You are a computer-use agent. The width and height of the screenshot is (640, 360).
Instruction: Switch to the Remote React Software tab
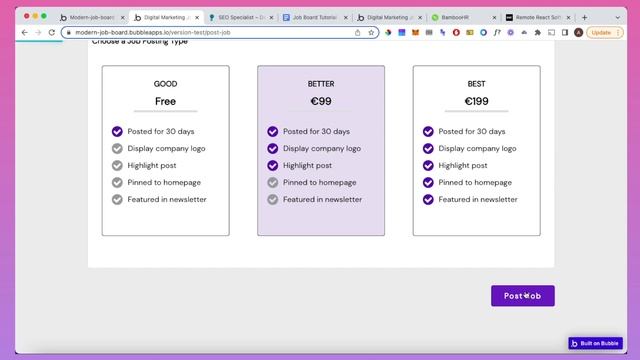click(x=537, y=18)
